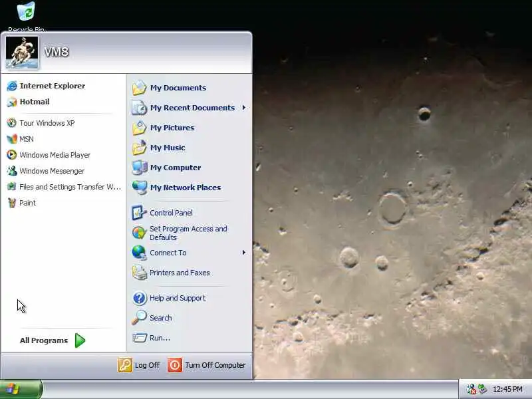Viewport: 532px width, 399px height.
Task: Click the My Network Places label
Action: (x=186, y=188)
